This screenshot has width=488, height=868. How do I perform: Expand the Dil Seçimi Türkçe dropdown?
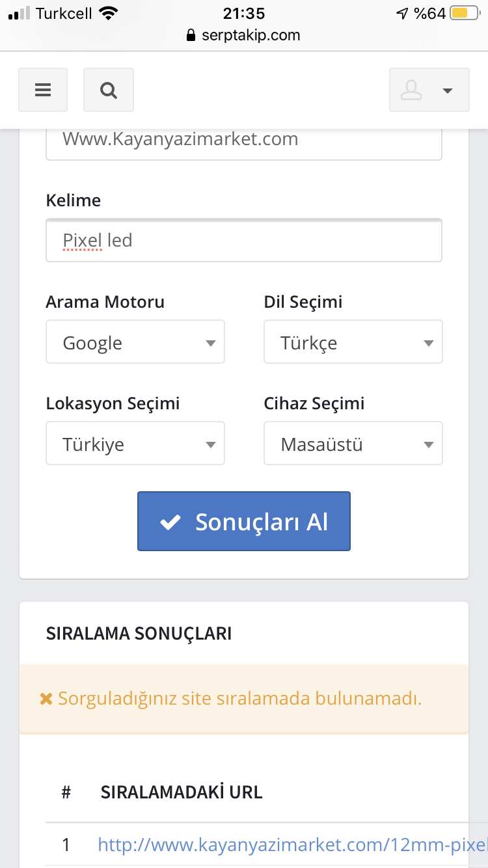pos(353,342)
